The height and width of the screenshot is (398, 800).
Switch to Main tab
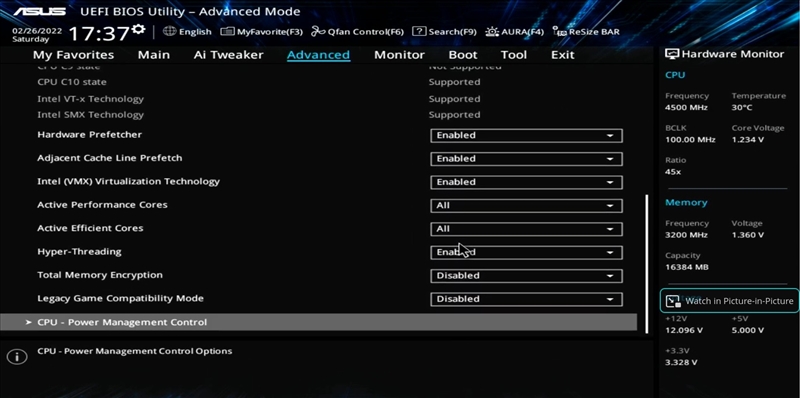point(154,55)
